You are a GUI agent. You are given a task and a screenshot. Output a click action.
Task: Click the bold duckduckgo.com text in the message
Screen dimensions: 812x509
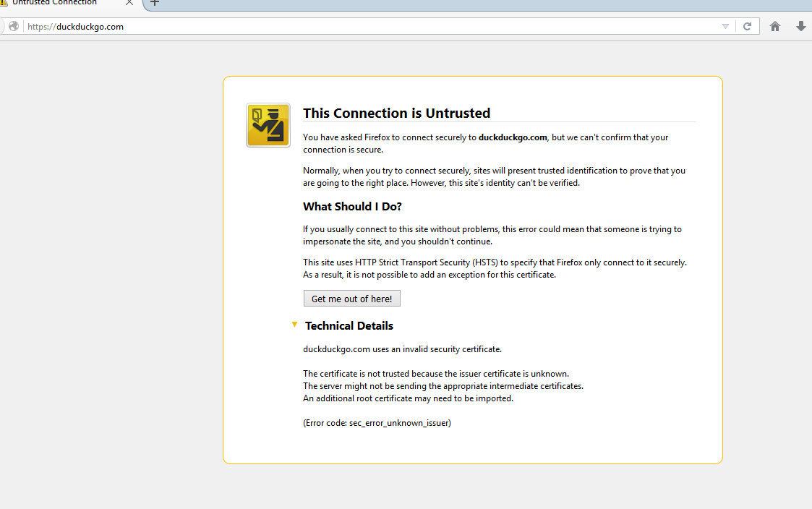[513, 137]
